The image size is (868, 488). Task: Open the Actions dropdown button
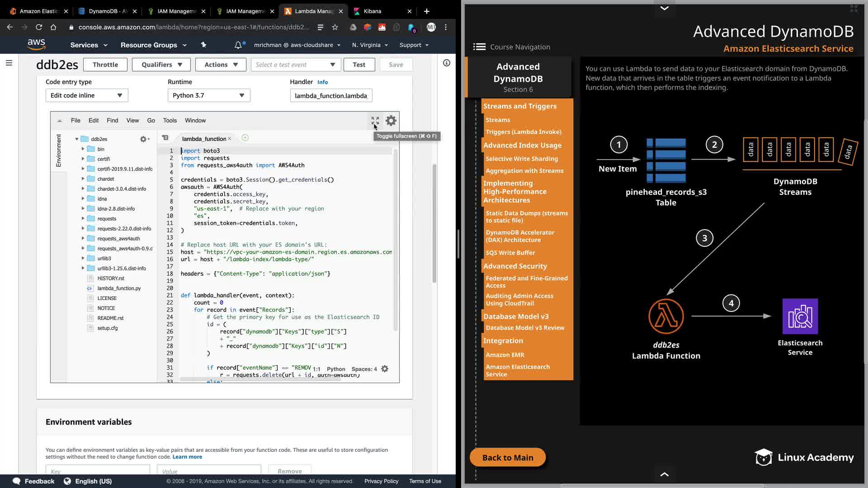click(221, 65)
